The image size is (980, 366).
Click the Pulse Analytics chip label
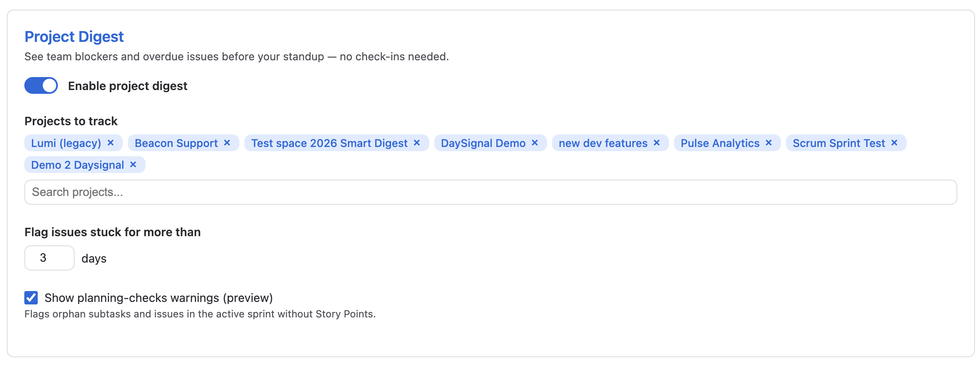[x=720, y=143]
